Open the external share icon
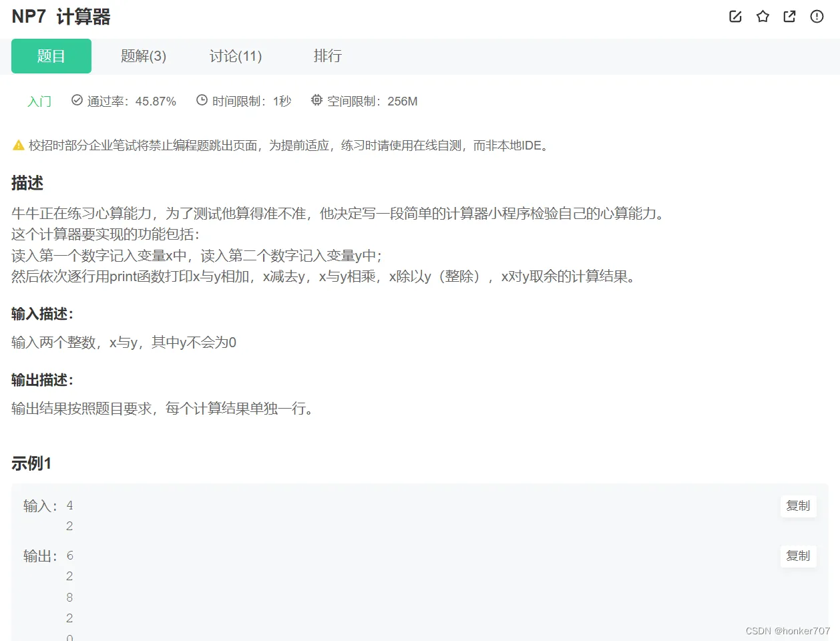 (x=789, y=17)
